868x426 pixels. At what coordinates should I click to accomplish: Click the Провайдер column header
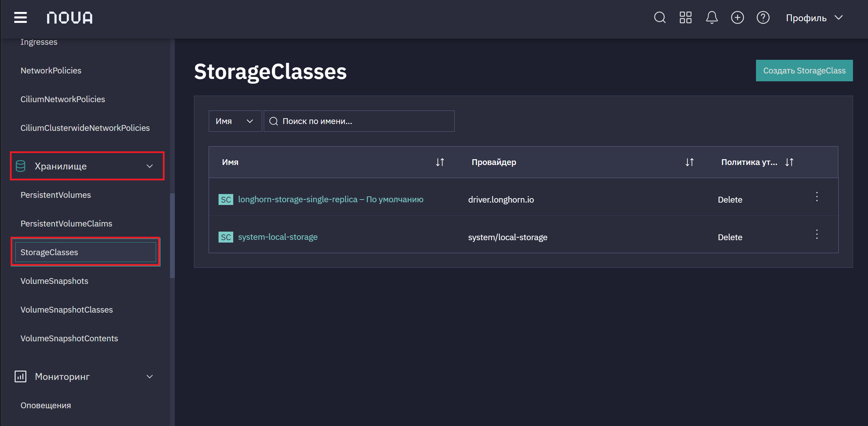tap(494, 162)
